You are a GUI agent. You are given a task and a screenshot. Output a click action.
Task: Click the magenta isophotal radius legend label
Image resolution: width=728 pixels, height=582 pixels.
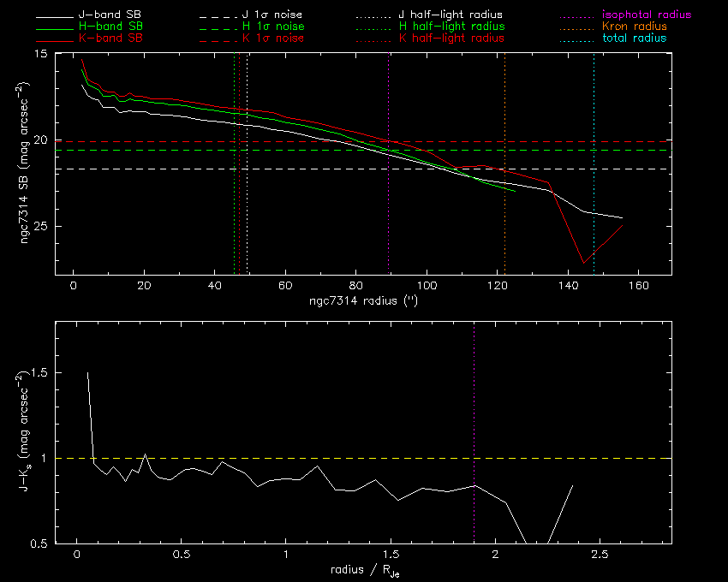[647, 15]
